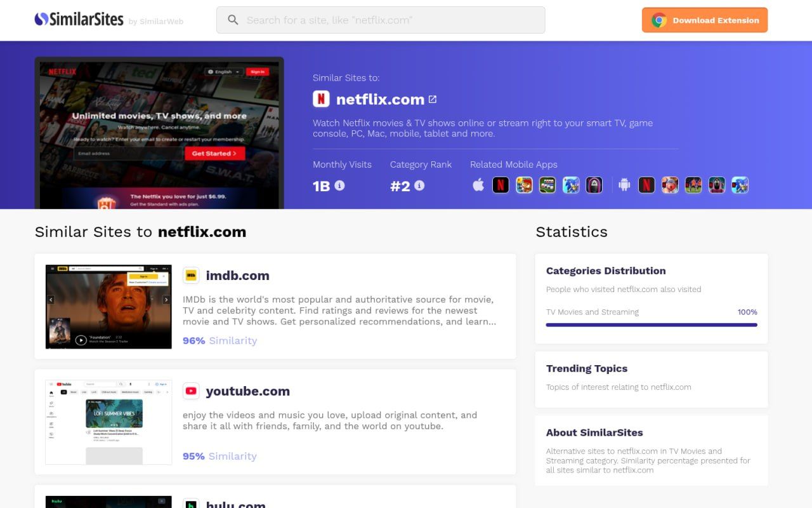Click the Download Extension button
Screen dimensions: 812x508
(705, 20)
